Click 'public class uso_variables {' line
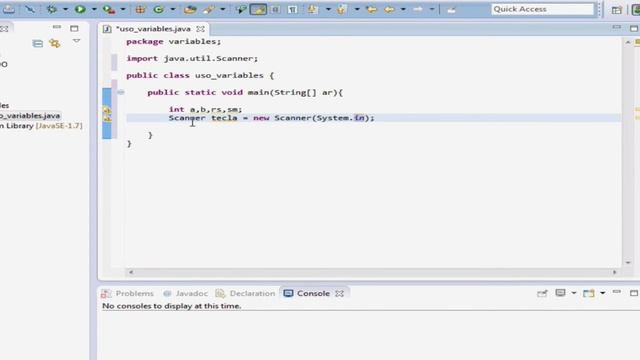 tap(200, 76)
